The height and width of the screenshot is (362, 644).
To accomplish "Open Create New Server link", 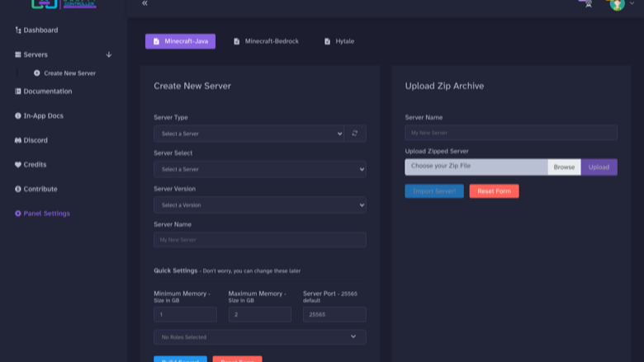I will pyautogui.click(x=70, y=73).
